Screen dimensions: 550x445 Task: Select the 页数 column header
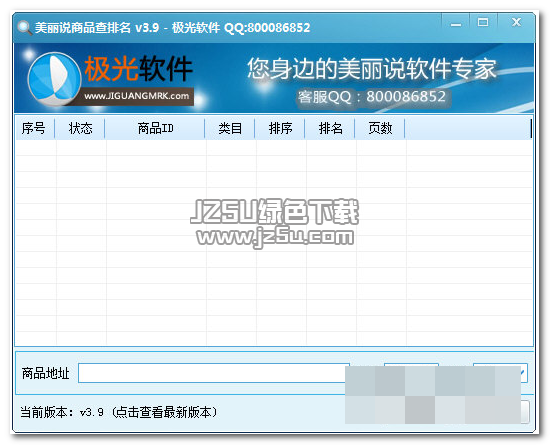click(380, 129)
